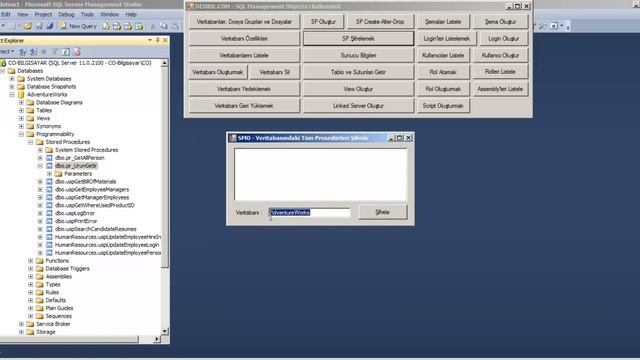Open the Debug menu
Image resolution: width=640 pixels, height=360 pixels.
[x=66, y=14]
